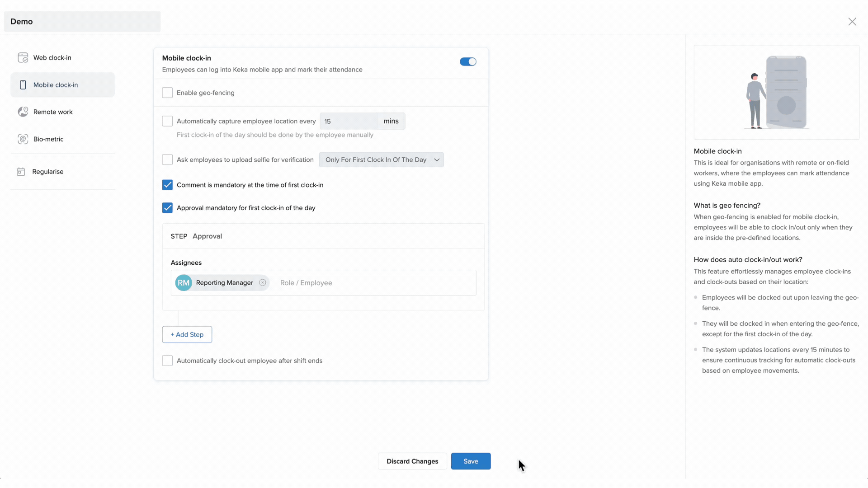The image size is (868, 488).
Task: Open the Bio-metric settings section
Action: pos(48,139)
